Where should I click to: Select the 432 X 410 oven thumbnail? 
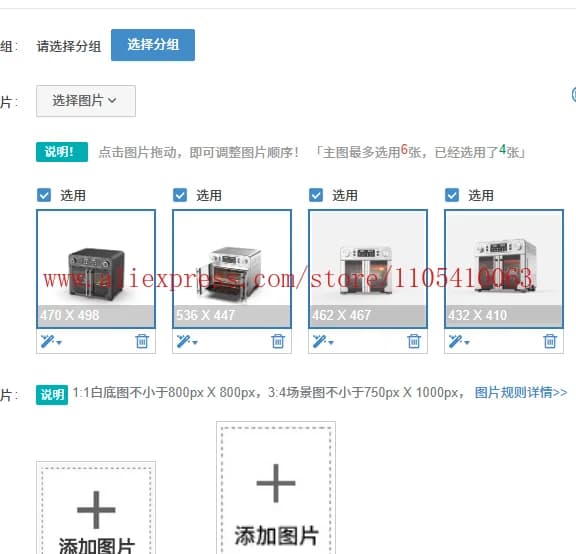(504, 269)
